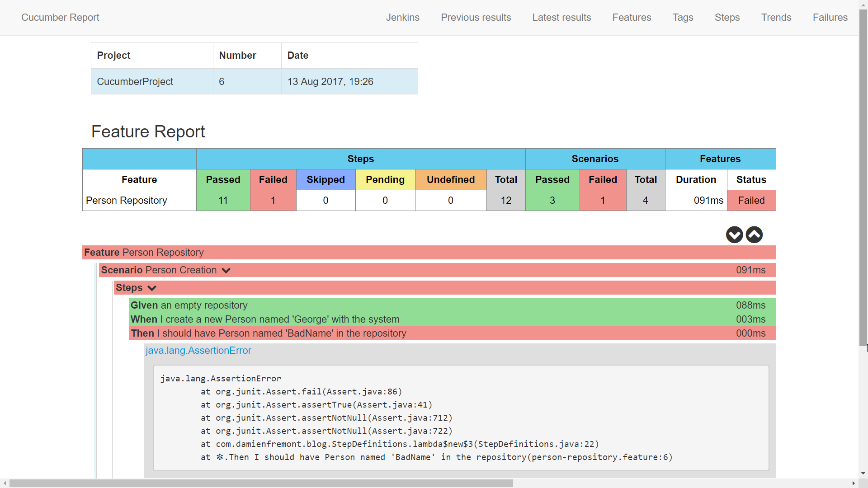Click the scroll-down arrow of vertical scrollbar
This screenshot has height=488, width=868.
863,474
